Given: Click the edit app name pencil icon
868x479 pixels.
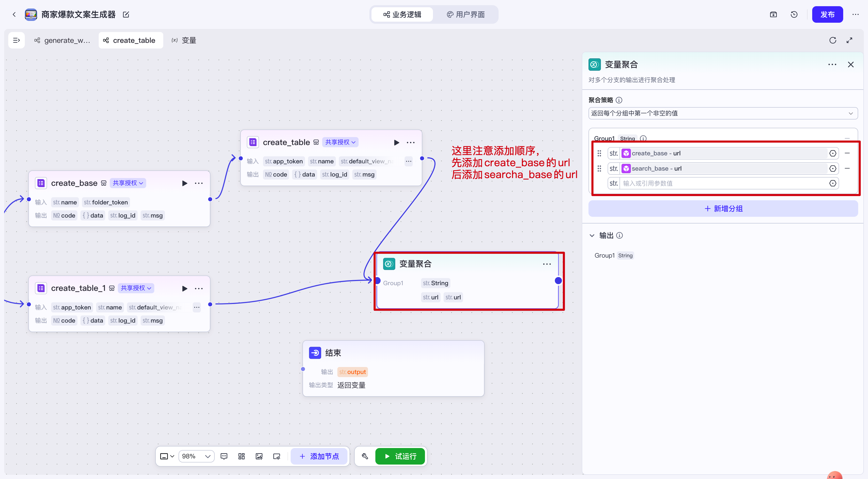Looking at the screenshot, I should [x=126, y=14].
